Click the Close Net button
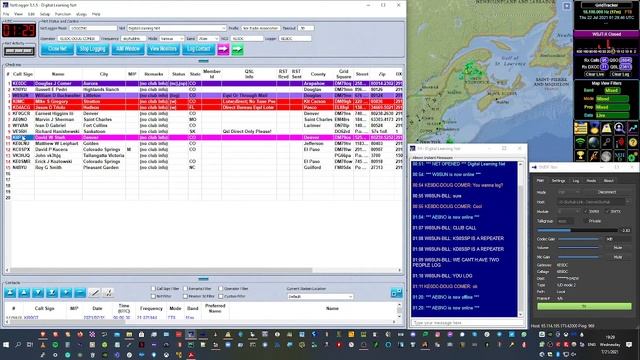 [x=57, y=49]
